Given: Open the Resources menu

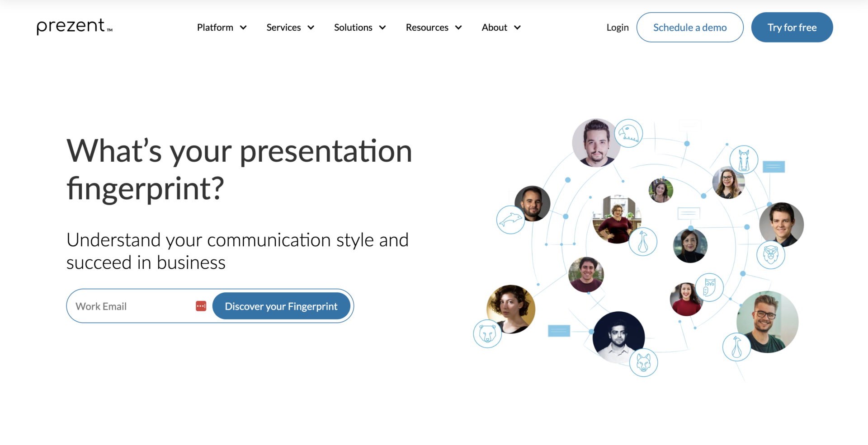Looking at the screenshot, I should [x=433, y=28].
